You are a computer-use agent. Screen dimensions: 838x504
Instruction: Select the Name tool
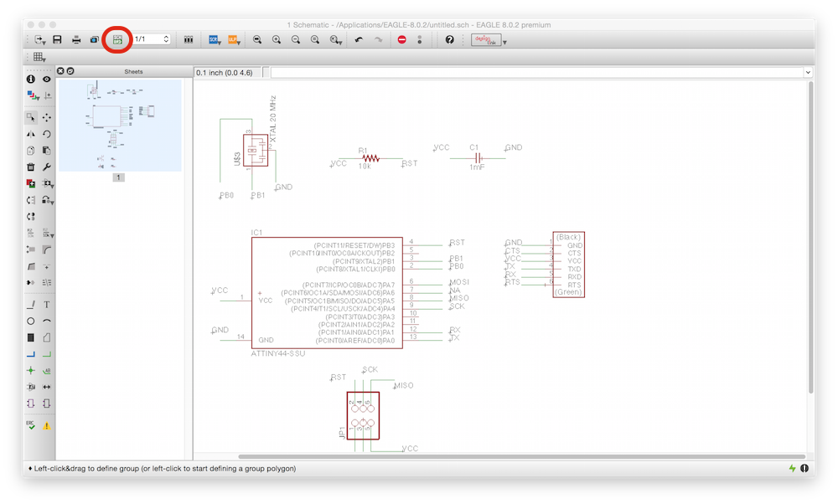(31, 234)
